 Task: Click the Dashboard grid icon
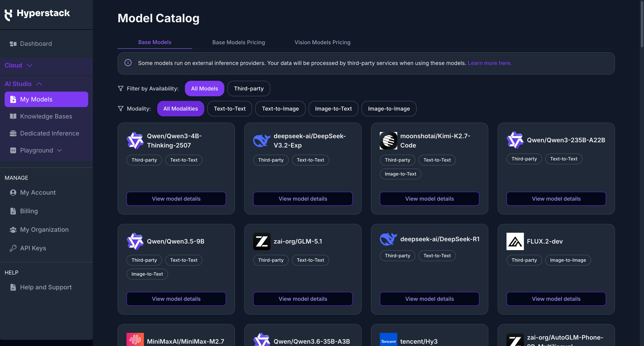point(13,44)
